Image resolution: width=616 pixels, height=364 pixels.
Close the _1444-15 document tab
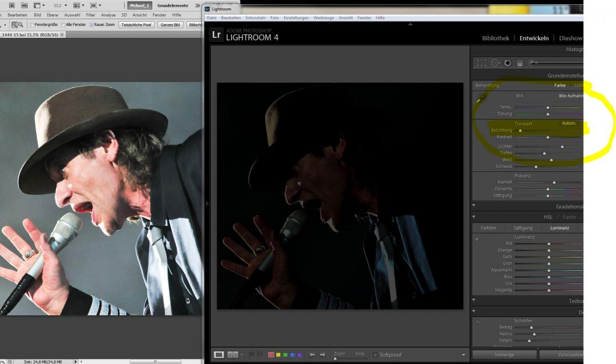pos(62,35)
